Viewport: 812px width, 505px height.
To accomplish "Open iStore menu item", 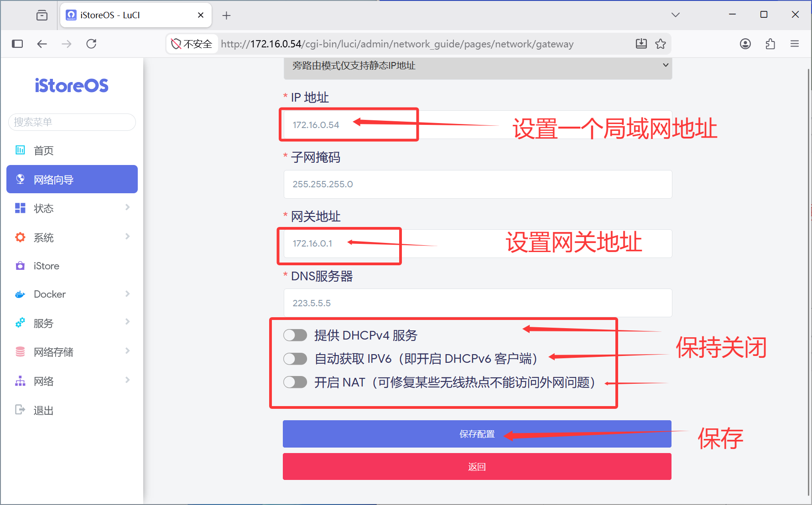I will pos(72,266).
